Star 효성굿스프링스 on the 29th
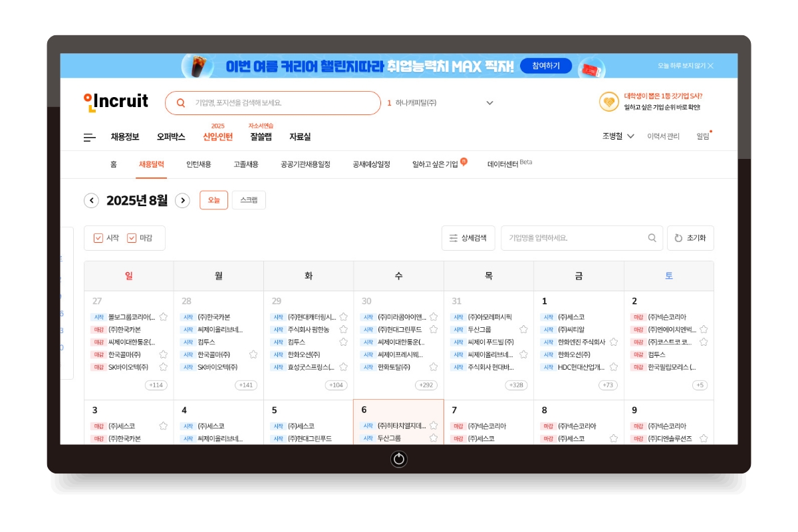798x532 pixels. [343, 367]
